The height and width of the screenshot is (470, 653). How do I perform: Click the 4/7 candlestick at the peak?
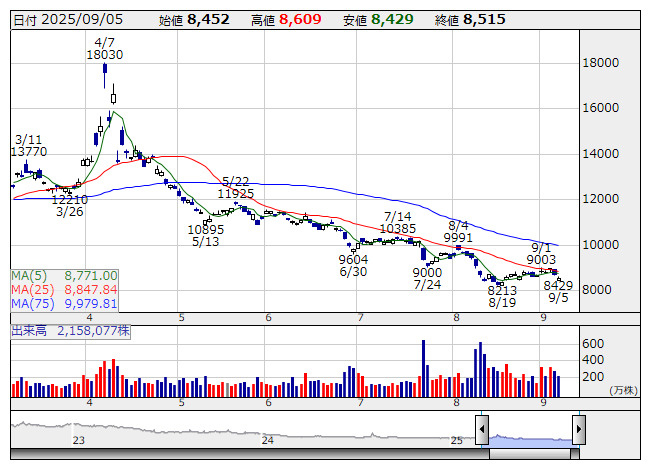pyautogui.click(x=105, y=75)
